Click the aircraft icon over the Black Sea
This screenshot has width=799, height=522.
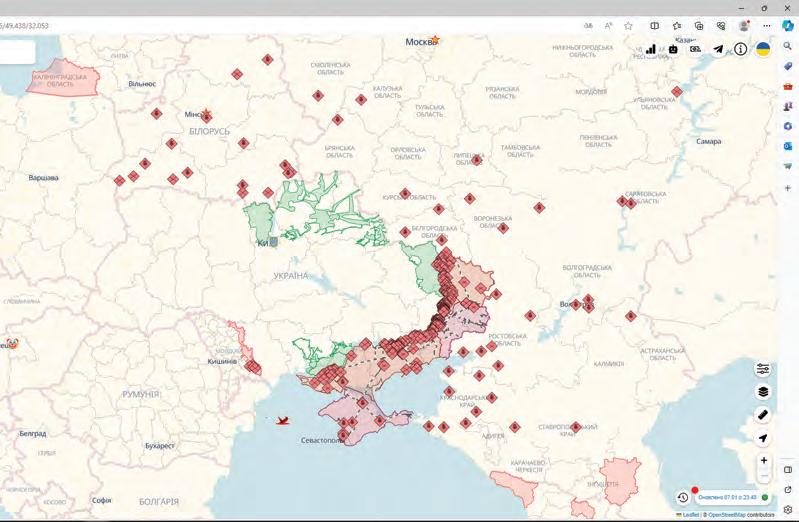[x=283, y=421]
